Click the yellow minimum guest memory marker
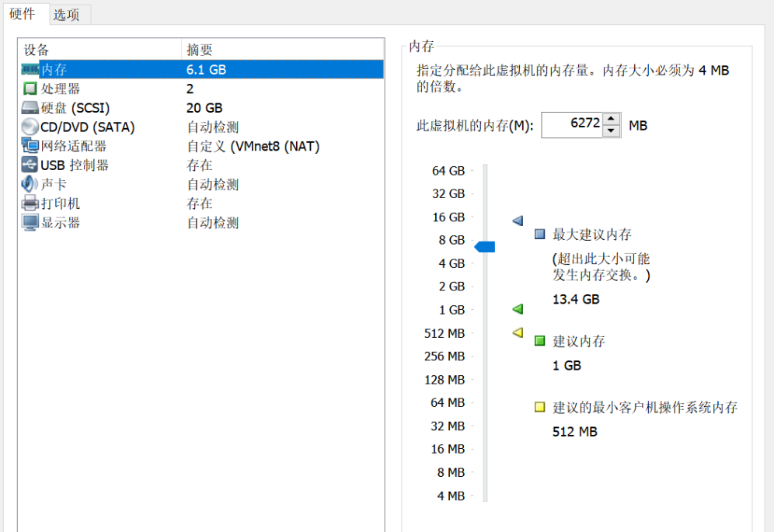The image size is (774, 532). [518, 332]
